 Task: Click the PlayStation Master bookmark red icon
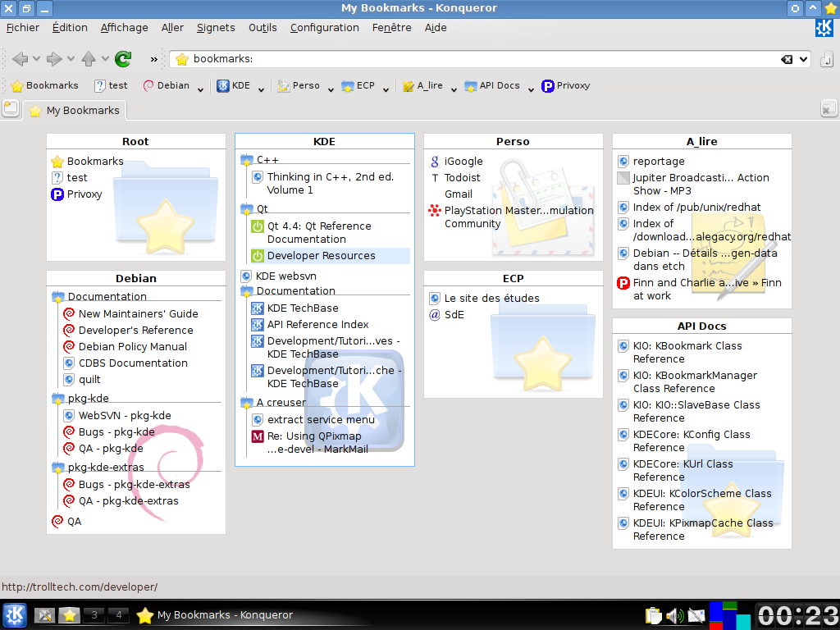click(435, 211)
